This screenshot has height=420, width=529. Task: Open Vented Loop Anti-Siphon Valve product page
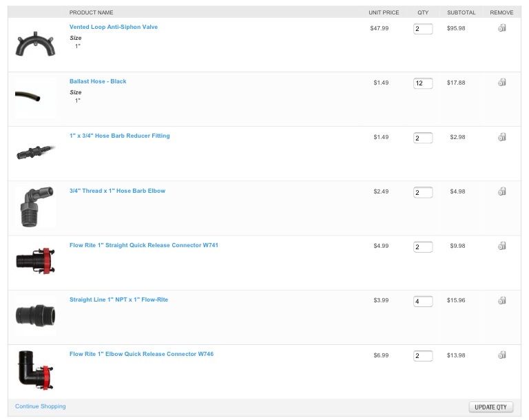(113, 27)
